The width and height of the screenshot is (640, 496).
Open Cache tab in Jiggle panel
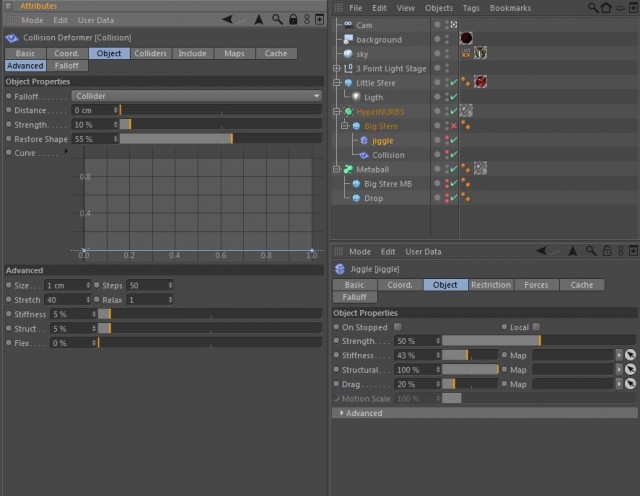tap(582, 285)
